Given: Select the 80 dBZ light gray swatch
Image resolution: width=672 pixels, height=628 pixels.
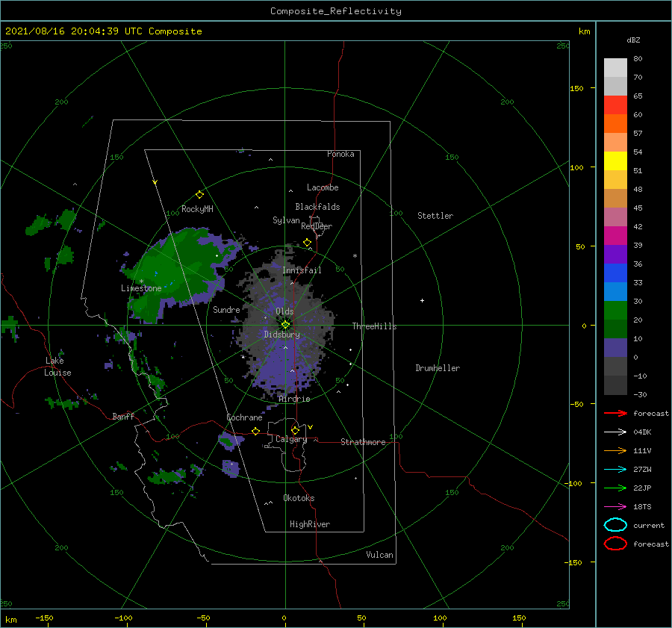Looking at the screenshot, I should [x=615, y=68].
